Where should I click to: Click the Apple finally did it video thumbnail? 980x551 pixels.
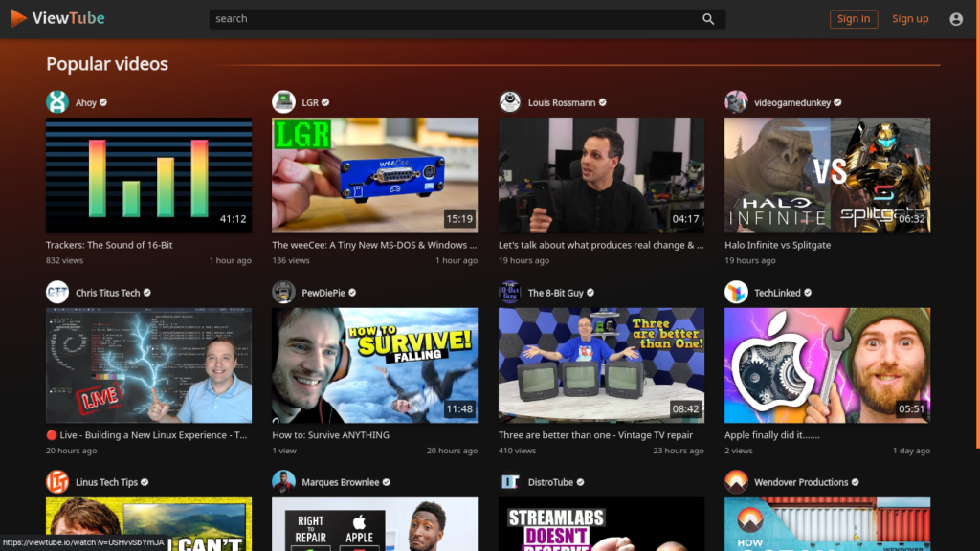click(827, 365)
